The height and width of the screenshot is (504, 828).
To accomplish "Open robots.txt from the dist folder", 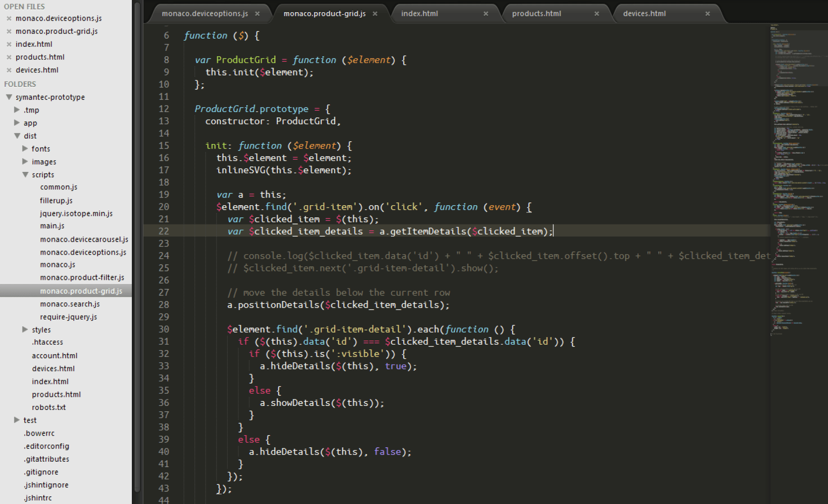I will [48, 407].
